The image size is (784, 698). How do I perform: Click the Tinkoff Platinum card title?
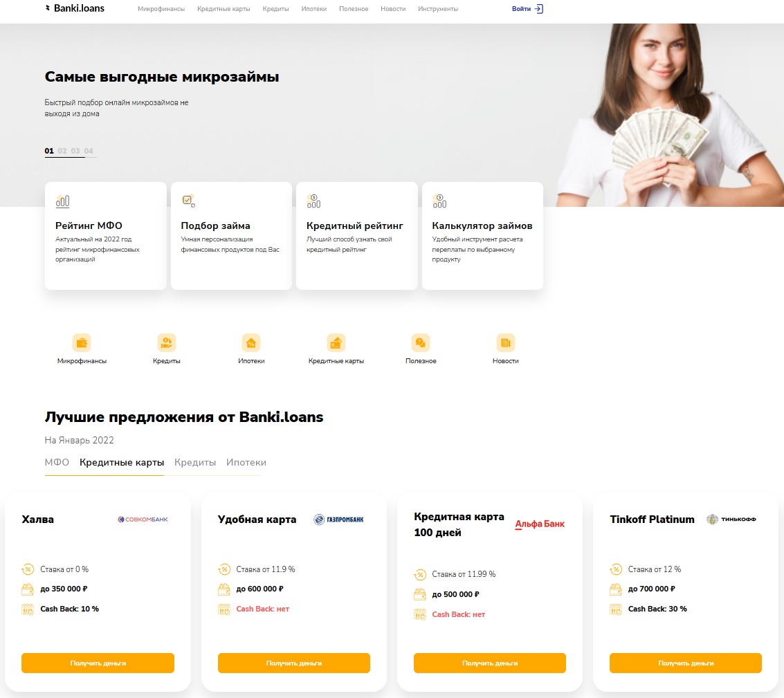pos(652,520)
